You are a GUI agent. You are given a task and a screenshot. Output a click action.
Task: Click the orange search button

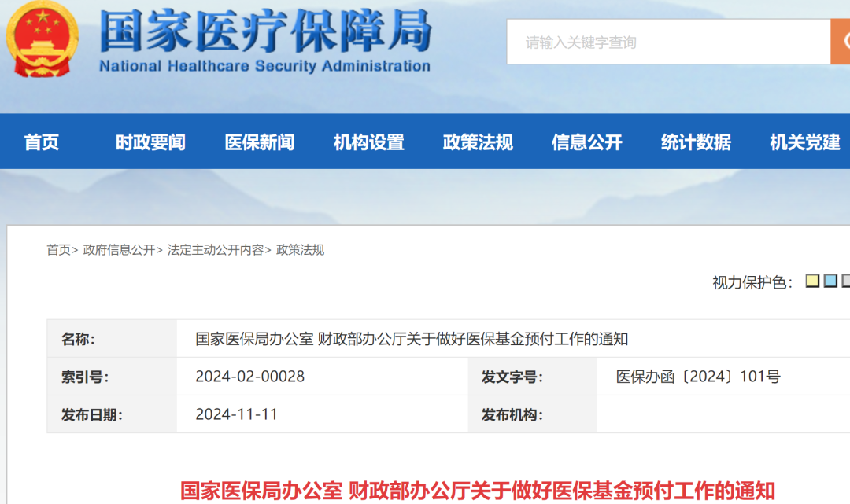click(841, 42)
